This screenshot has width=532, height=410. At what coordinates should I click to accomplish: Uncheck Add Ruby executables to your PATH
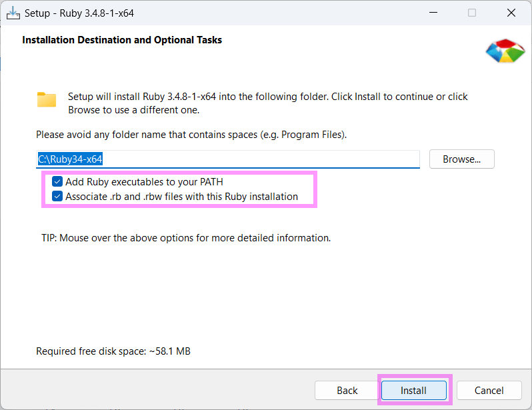pos(57,181)
